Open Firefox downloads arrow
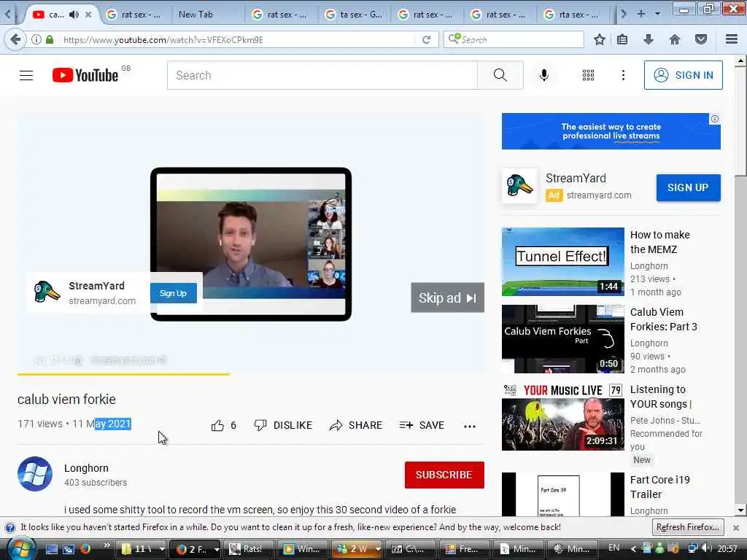Viewport: 747px width, 560px height. pos(648,39)
